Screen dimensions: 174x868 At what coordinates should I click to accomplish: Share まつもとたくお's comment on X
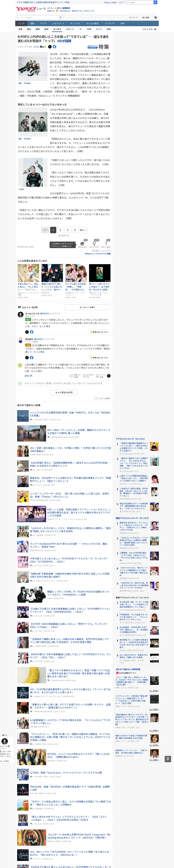point(27,332)
